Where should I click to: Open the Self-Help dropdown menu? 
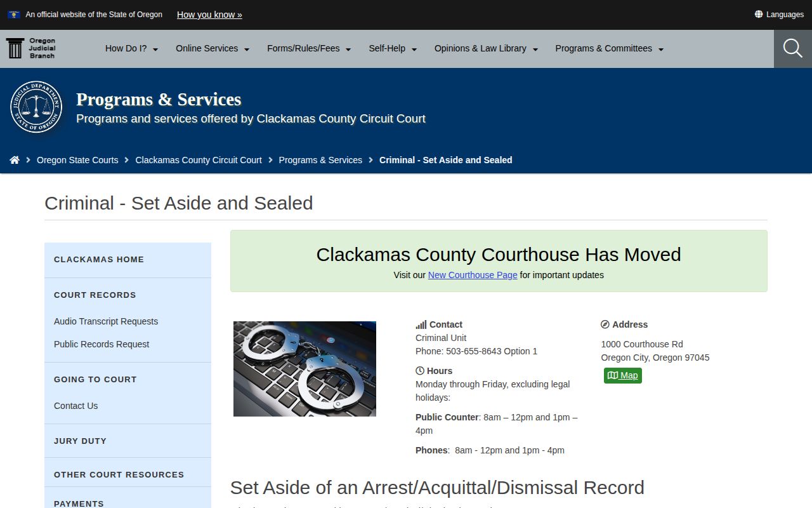(393, 48)
